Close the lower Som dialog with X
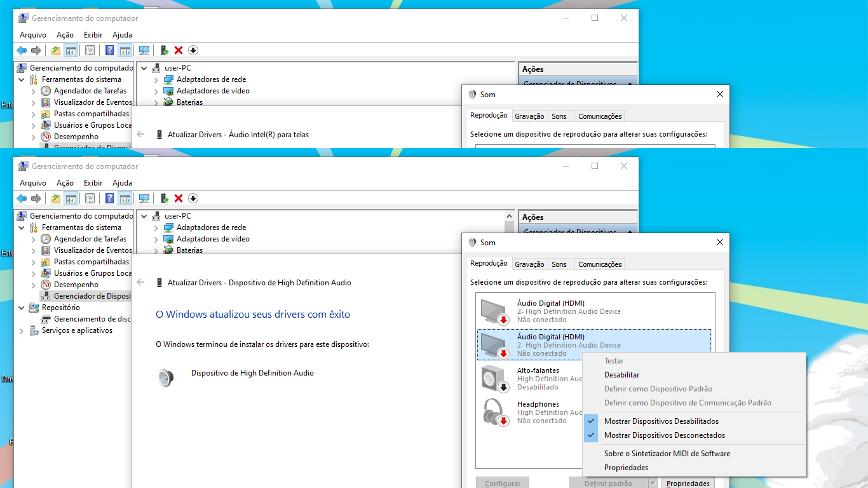The width and height of the screenshot is (868, 488). click(x=720, y=242)
